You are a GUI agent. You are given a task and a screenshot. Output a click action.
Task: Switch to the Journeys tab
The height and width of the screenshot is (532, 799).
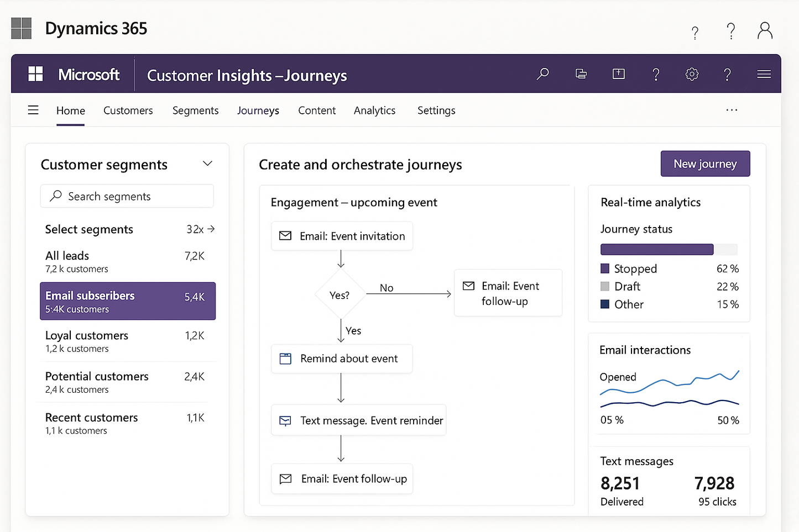258,110
